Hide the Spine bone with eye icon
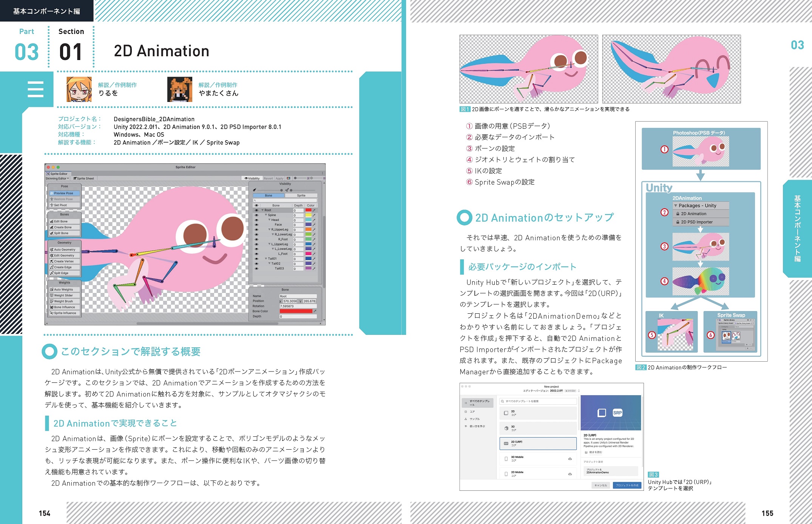The width and height of the screenshot is (812, 524). pos(256,215)
